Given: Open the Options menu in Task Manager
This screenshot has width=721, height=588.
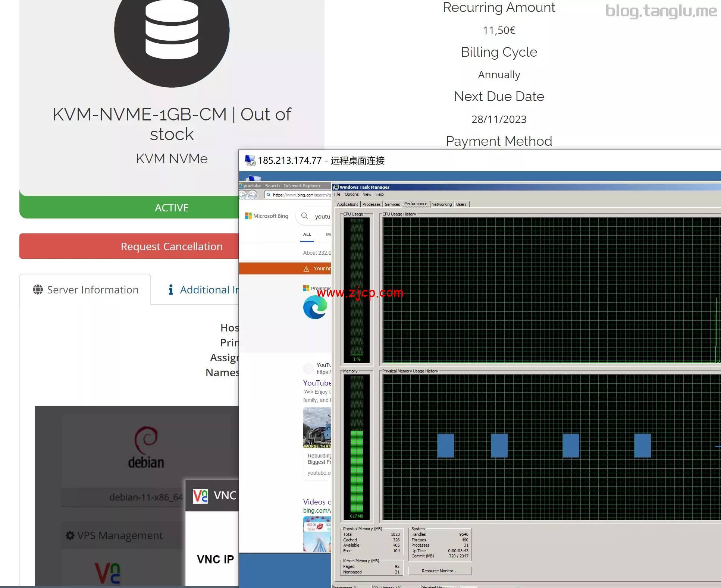Looking at the screenshot, I should click(x=351, y=194).
